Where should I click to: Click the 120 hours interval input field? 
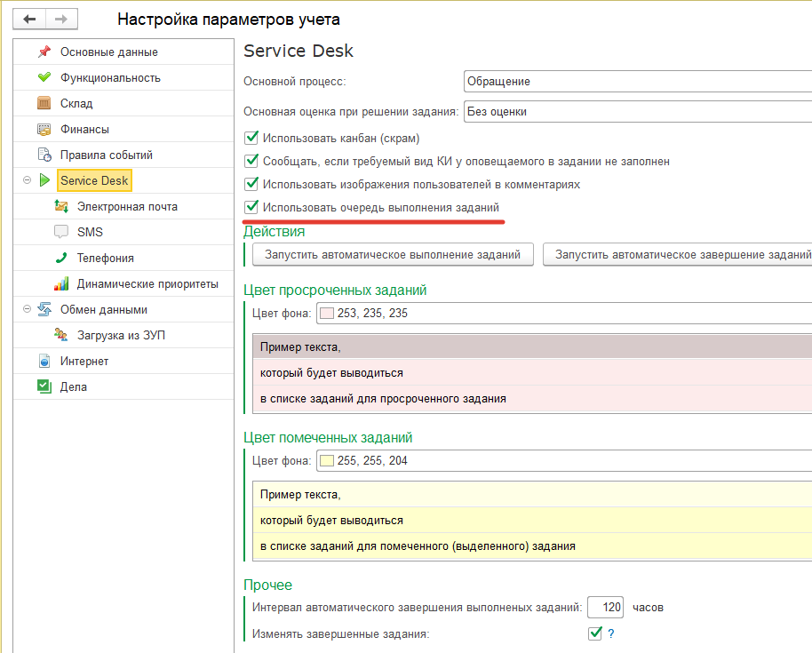point(605,608)
